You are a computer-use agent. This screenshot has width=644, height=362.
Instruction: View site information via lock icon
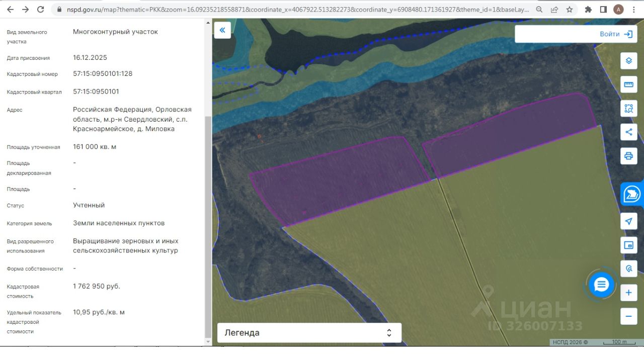[x=59, y=10]
